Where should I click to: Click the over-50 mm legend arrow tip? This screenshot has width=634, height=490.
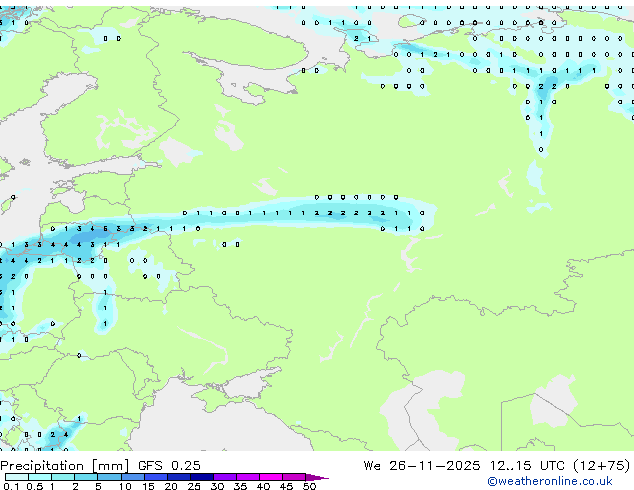point(317,477)
